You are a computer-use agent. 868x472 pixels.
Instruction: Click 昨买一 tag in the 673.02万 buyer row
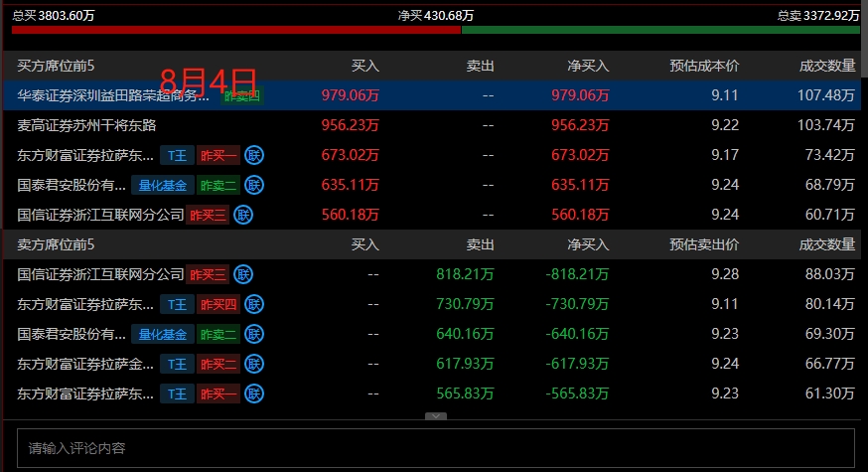click(218, 156)
